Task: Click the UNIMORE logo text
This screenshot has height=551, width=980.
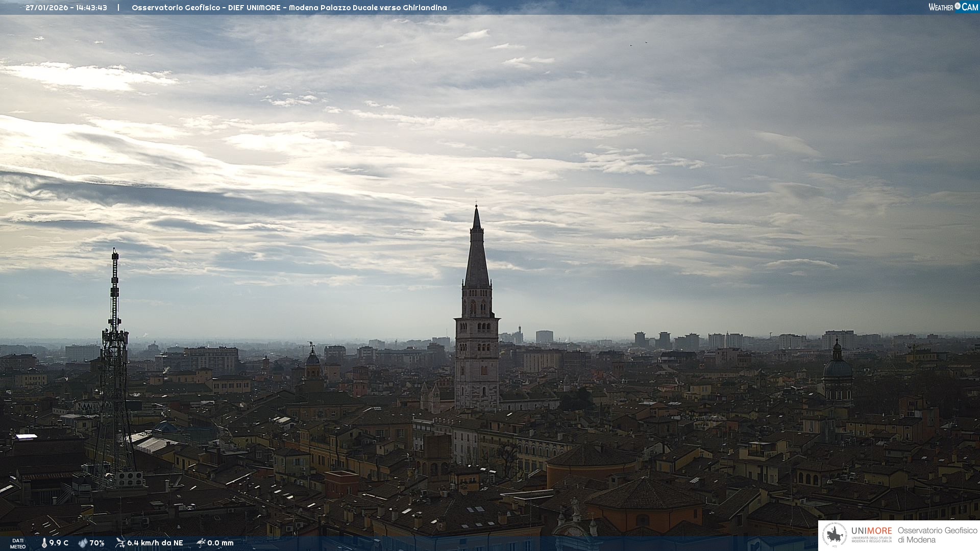Action: click(871, 531)
